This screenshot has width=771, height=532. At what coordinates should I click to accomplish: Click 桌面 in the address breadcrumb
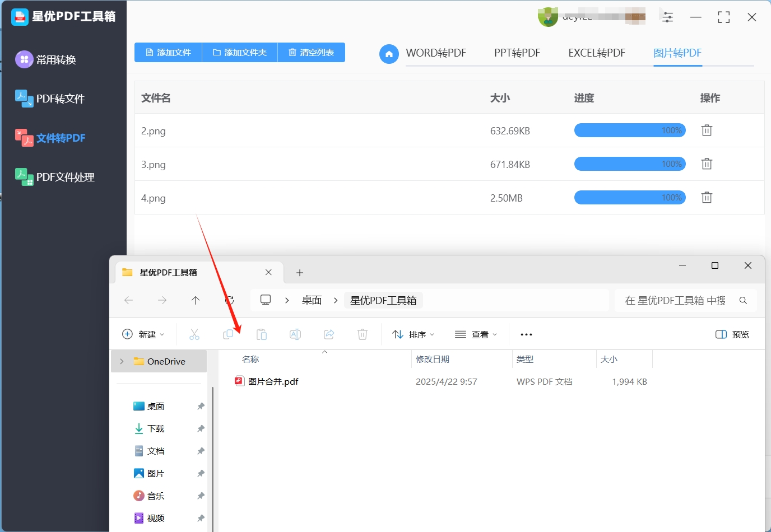(312, 300)
